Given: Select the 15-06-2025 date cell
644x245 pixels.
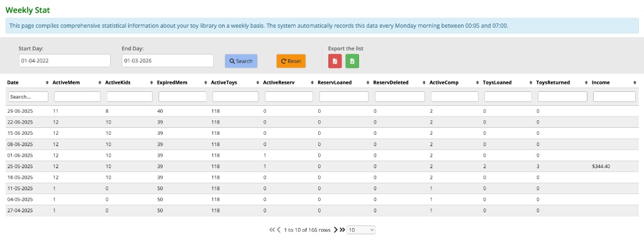Looking at the screenshot, I should click(20, 133).
